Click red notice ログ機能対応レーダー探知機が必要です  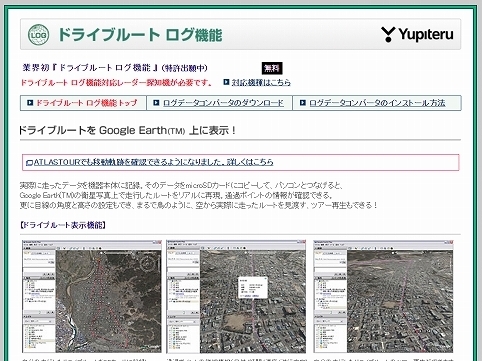coord(116,82)
